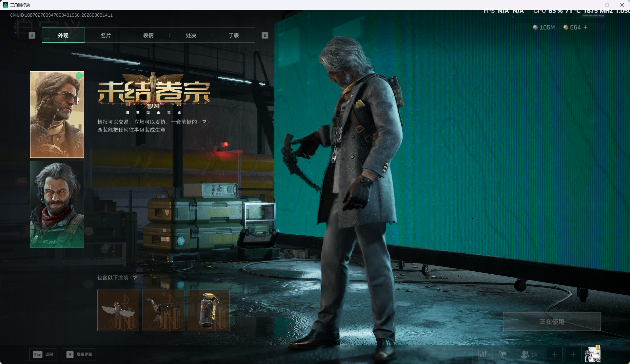
Task: Click the first empty squad slot plus
Action: click(x=554, y=355)
